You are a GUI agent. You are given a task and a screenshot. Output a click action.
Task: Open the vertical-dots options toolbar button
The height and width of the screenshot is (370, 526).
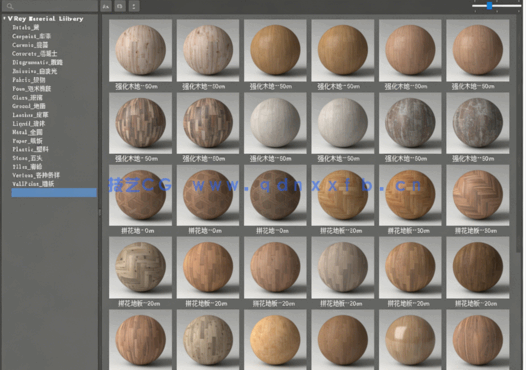tap(134, 6)
